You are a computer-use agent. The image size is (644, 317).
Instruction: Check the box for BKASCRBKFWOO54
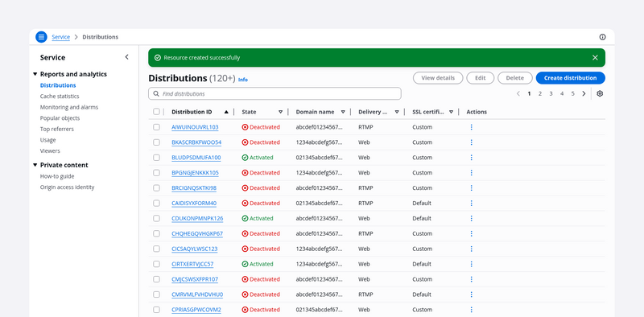(x=156, y=142)
